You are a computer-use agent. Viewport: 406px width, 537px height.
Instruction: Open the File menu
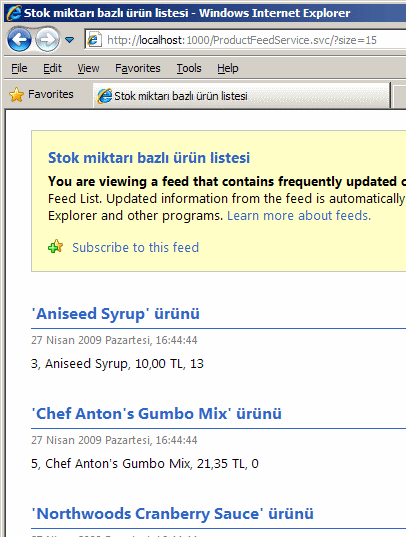[x=19, y=68]
